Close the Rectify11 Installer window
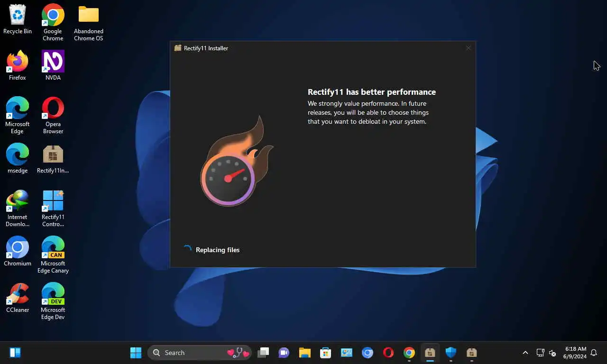This screenshot has height=364, width=607. pos(468,48)
